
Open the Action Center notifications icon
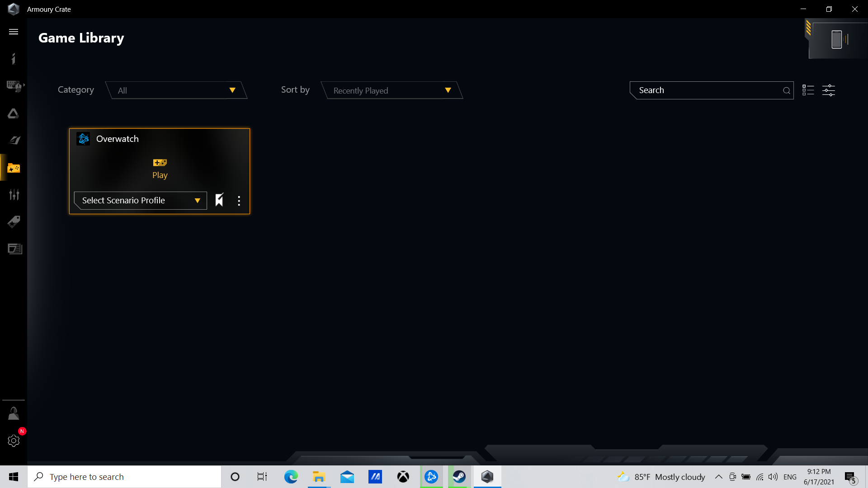pyautogui.click(x=851, y=477)
